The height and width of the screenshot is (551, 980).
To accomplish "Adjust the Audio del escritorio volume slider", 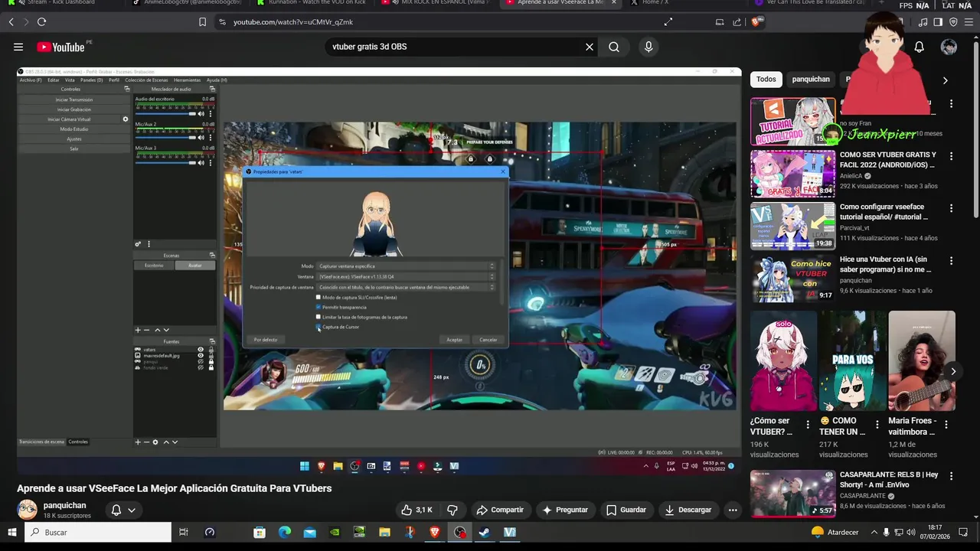I will coord(165,114).
